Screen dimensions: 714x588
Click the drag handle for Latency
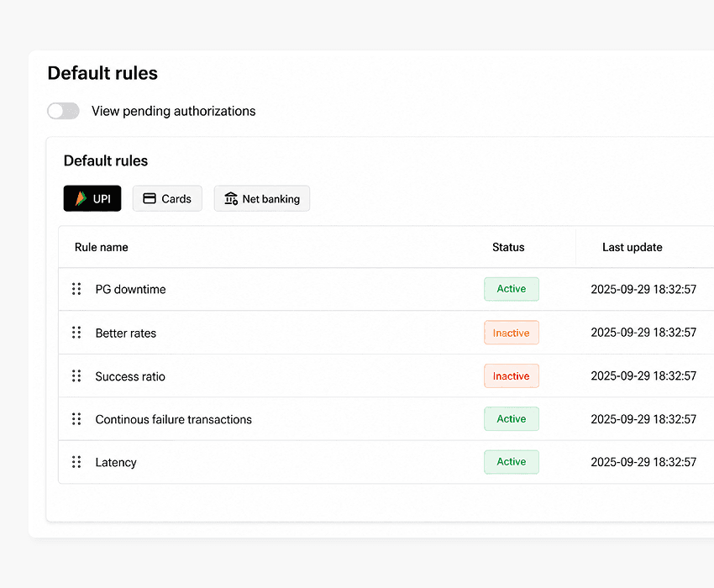pos(76,462)
